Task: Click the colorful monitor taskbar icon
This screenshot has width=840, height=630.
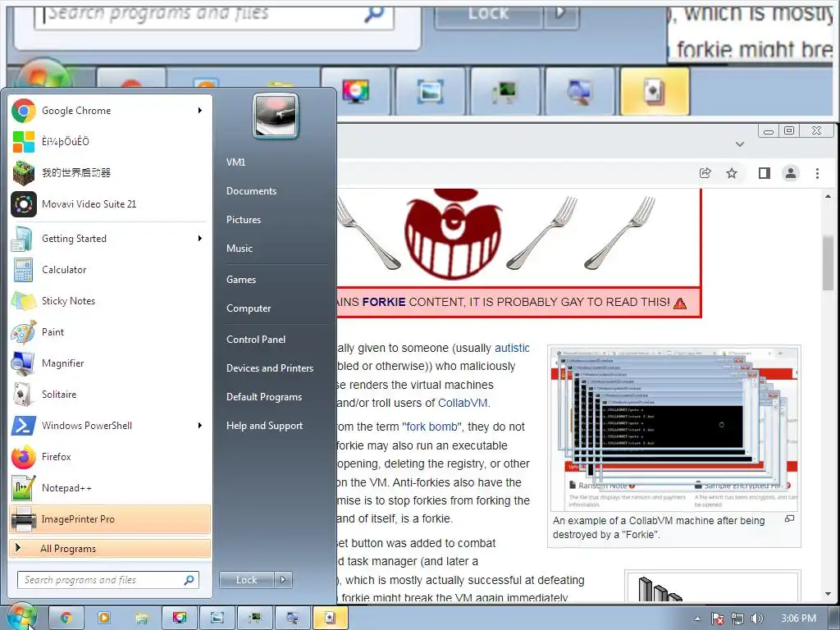Action: click(180, 618)
